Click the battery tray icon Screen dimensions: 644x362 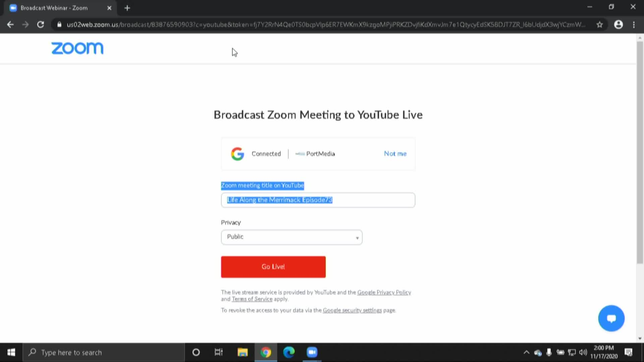(560, 352)
